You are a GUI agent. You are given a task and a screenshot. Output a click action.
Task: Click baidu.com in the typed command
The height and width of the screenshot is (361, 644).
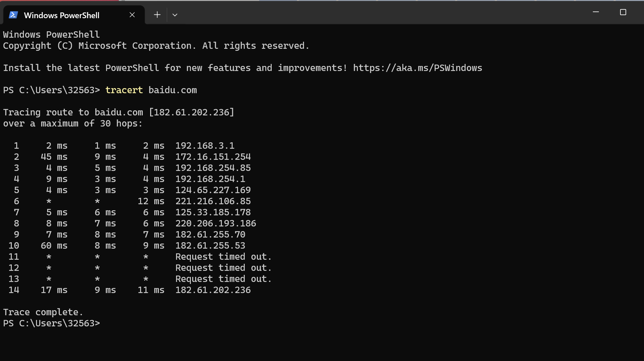(173, 90)
